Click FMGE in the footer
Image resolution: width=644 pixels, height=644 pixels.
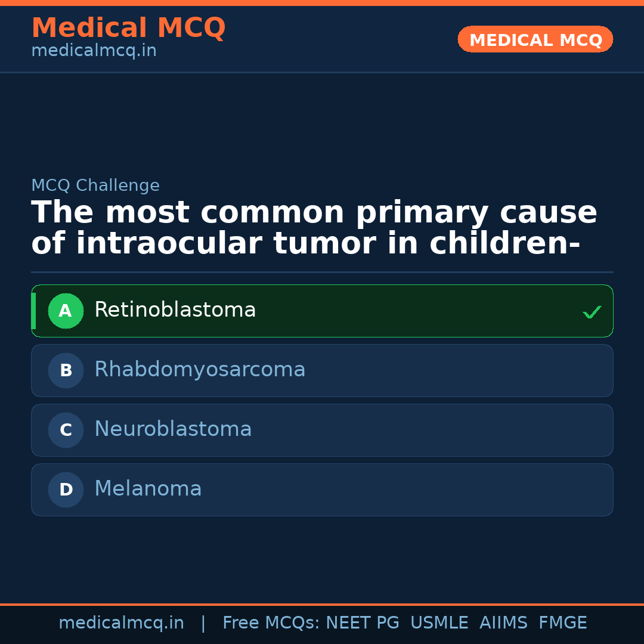(563, 623)
